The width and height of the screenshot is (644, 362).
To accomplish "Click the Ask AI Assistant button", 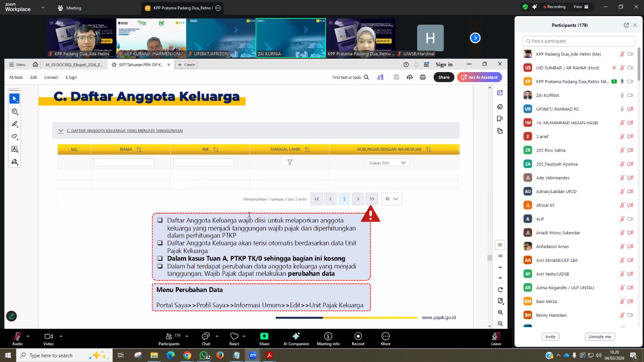I will click(479, 77).
